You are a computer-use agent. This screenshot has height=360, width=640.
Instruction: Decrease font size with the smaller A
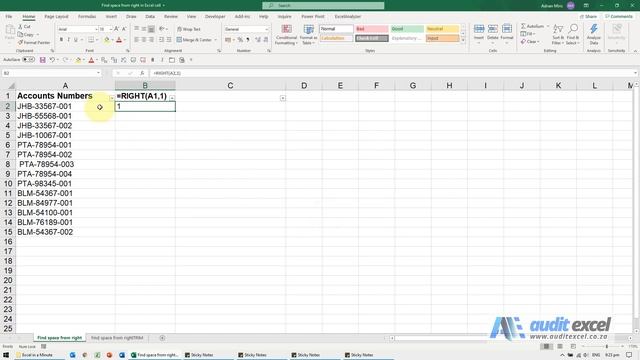pos(124,29)
